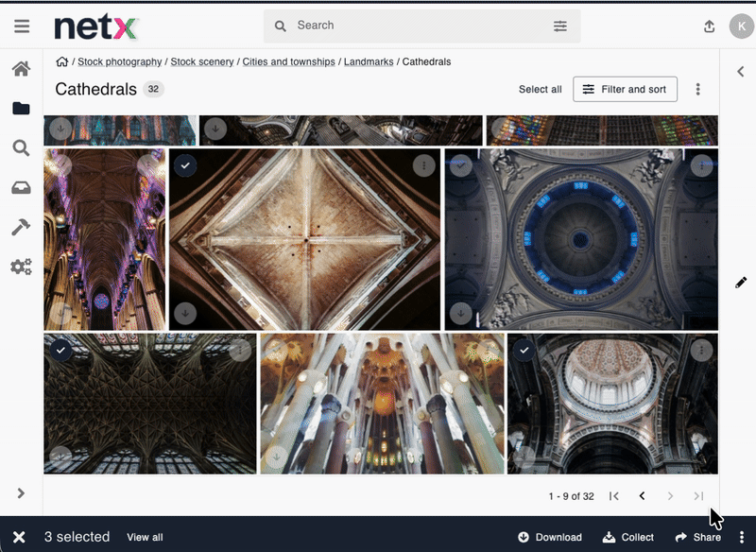
Task: Go to Home dashboard in sidebar
Action: pyautogui.click(x=21, y=69)
